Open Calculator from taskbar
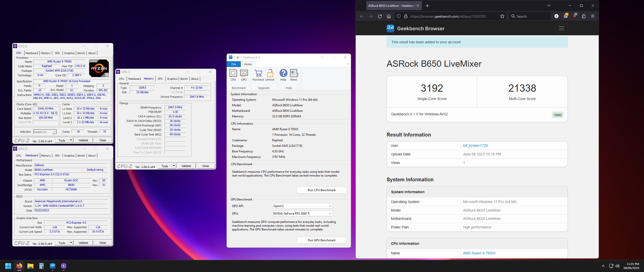Image resolution: width=644 pixels, height=272 pixels. pos(42,266)
